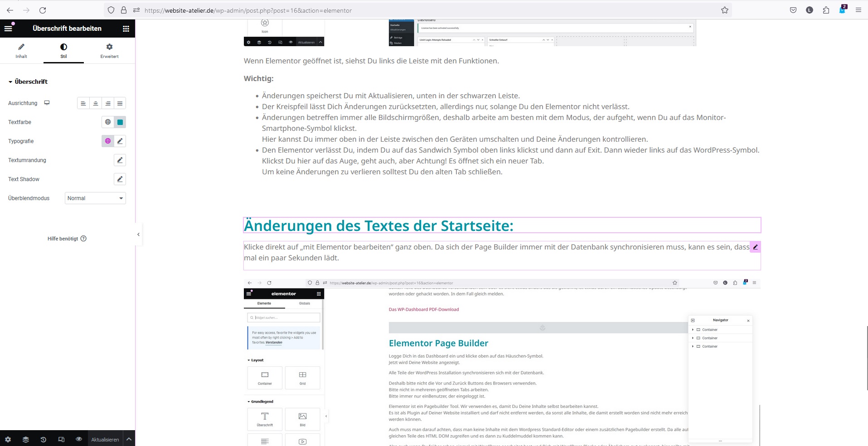The image size is (868, 446).
Task: Open the widgets grid panel icon
Action: [126, 29]
